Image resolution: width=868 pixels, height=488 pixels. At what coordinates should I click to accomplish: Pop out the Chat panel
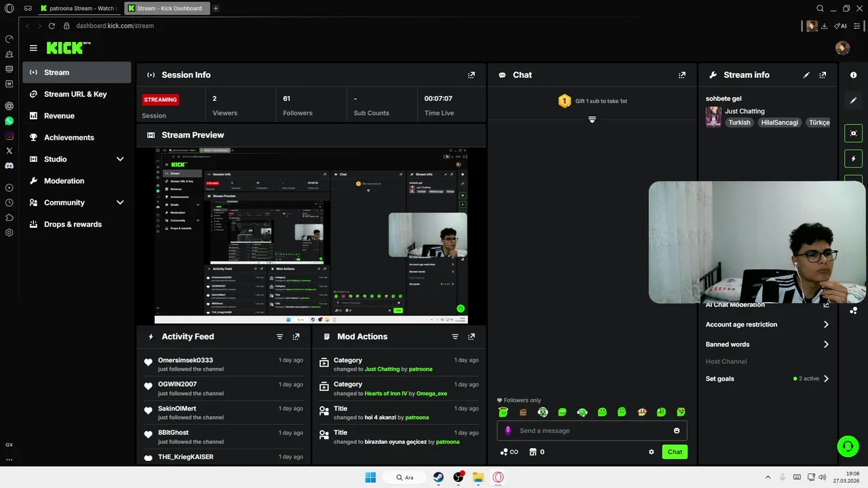(x=682, y=75)
